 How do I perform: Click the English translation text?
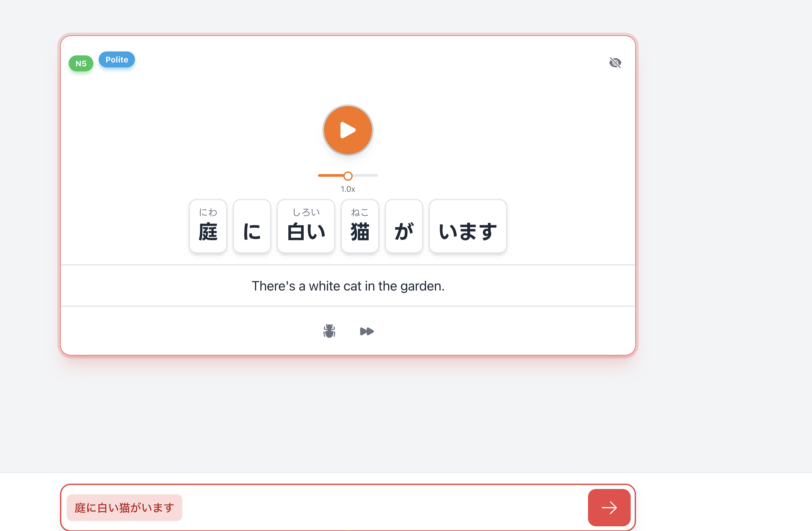tap(348, 286)
